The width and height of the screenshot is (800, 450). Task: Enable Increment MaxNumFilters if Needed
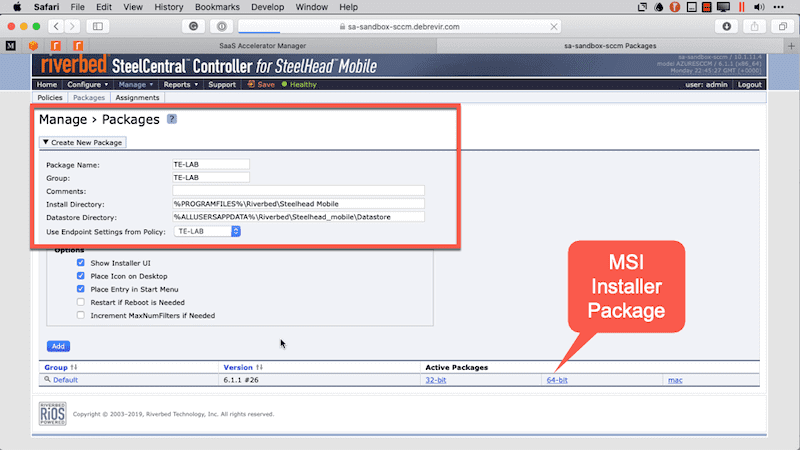81,315
